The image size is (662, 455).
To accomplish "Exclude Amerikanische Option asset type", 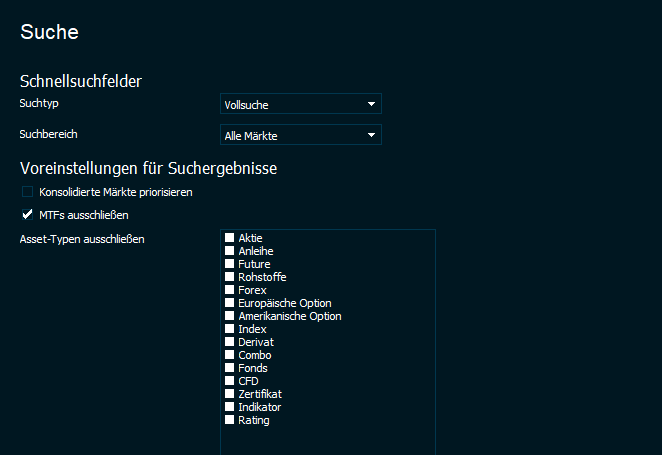I will (230, 316).
